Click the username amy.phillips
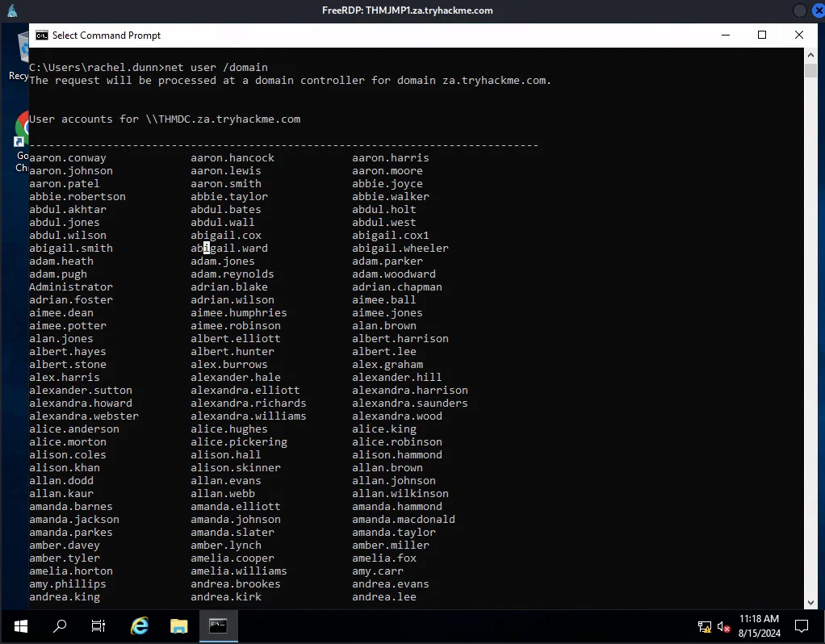 (x=68, y=584)
